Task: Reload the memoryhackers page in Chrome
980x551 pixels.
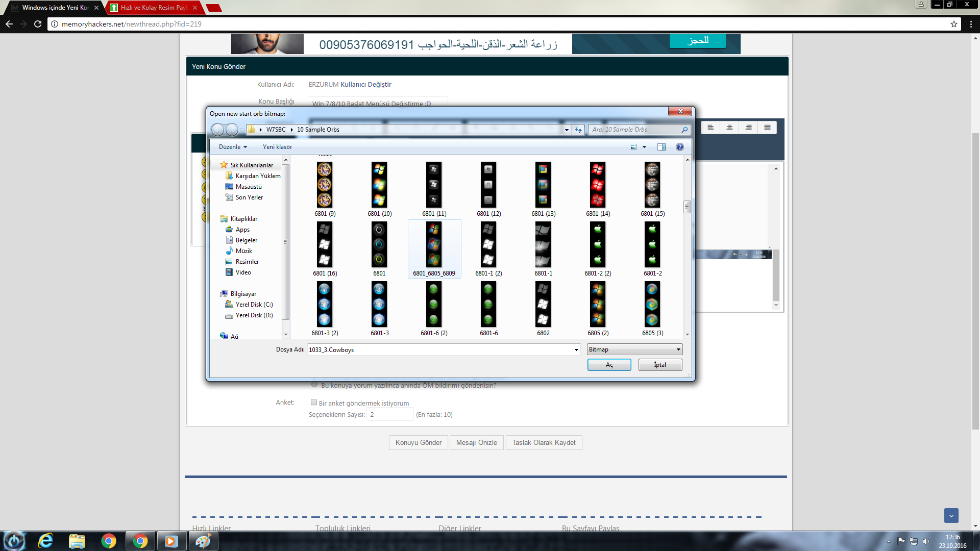Action: 38,24
